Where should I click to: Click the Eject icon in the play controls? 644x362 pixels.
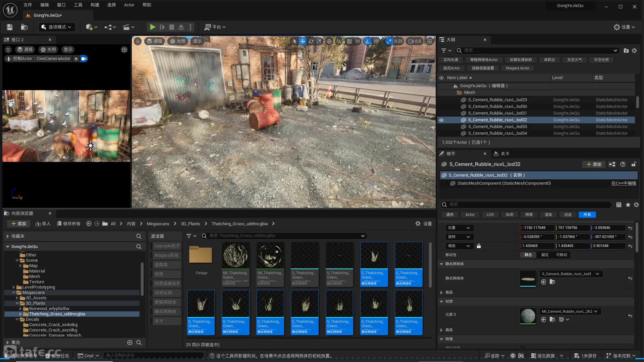point(181,27)
